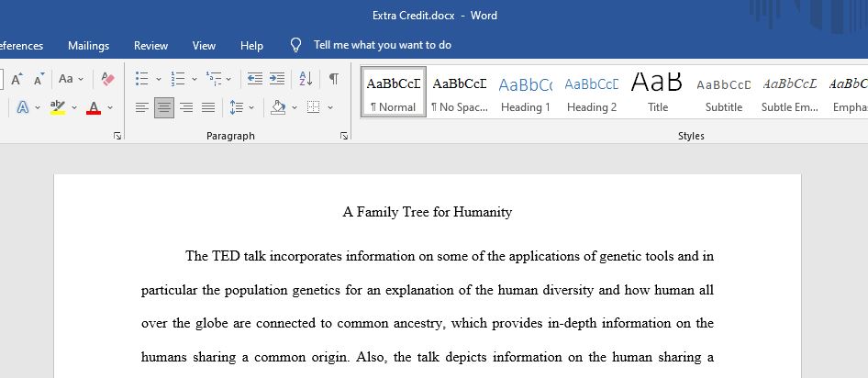Click the heading A Family Tree for Humanity
868x378 pixels.
pos(428,212)
